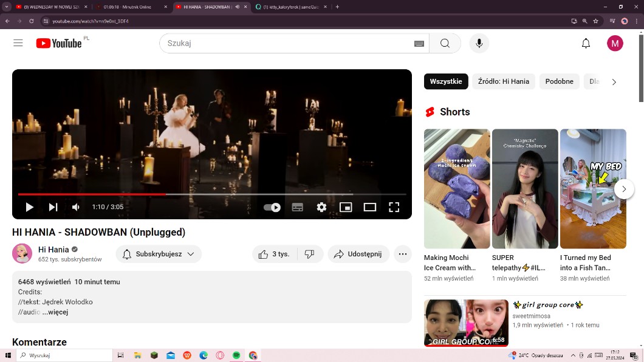The height and width of the screenshot is (362, 644).
Task: Click the voice search microphone icon
Action: [479, 43]
